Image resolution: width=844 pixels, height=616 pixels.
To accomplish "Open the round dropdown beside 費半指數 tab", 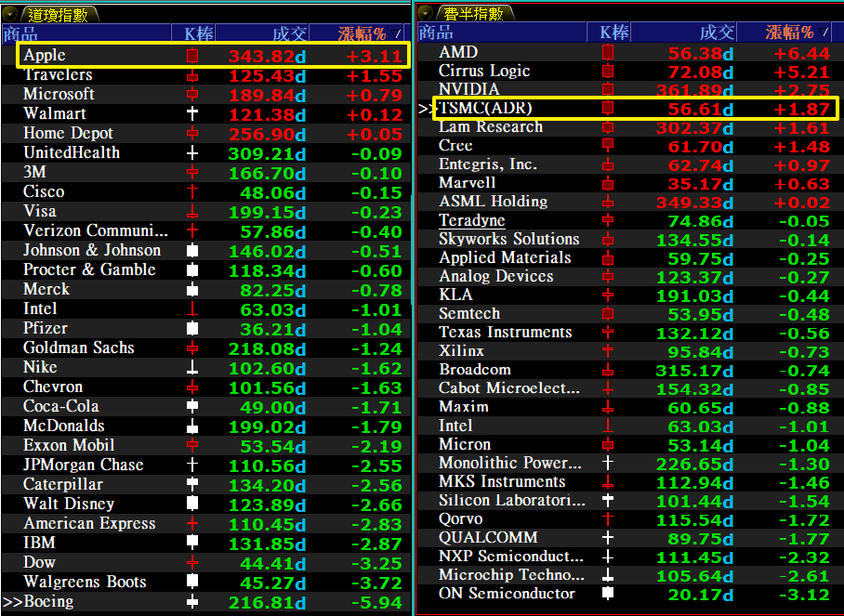I will click(x=426, y=12).
